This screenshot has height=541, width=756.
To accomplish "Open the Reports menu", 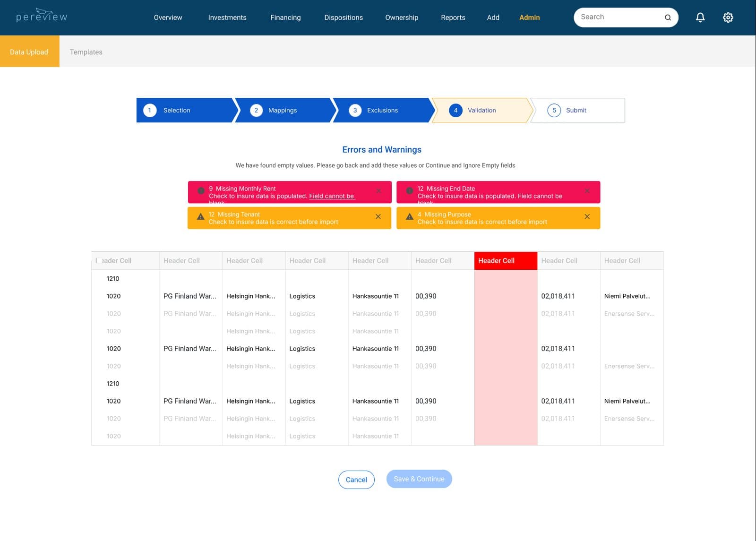I will [x=453, y=17].
